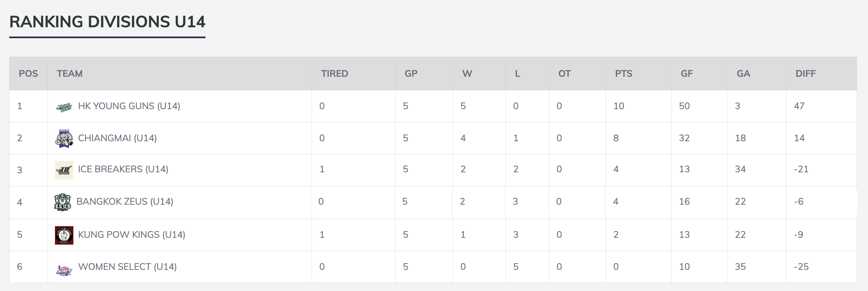
Task: Click the TIRED column header
Action: click(x=335, y=74)
